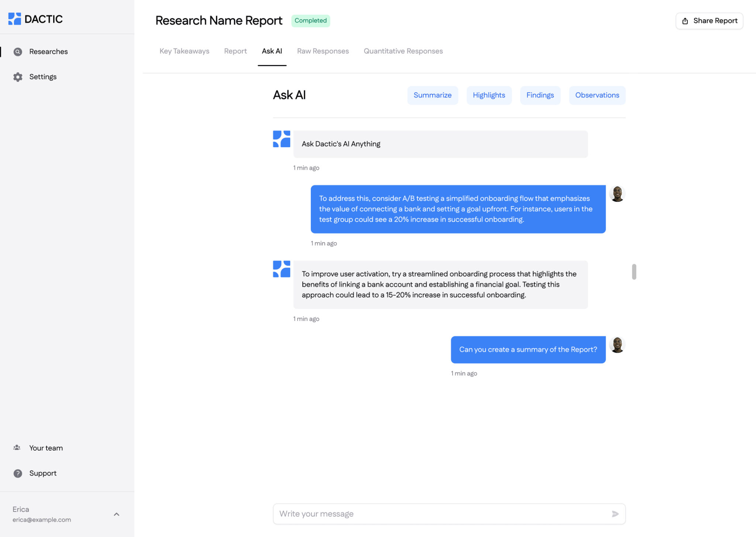Viewport: 756px width, 537px height.
Task: Switch to the Key Takeaways tab
Action: tap(184, 51)
